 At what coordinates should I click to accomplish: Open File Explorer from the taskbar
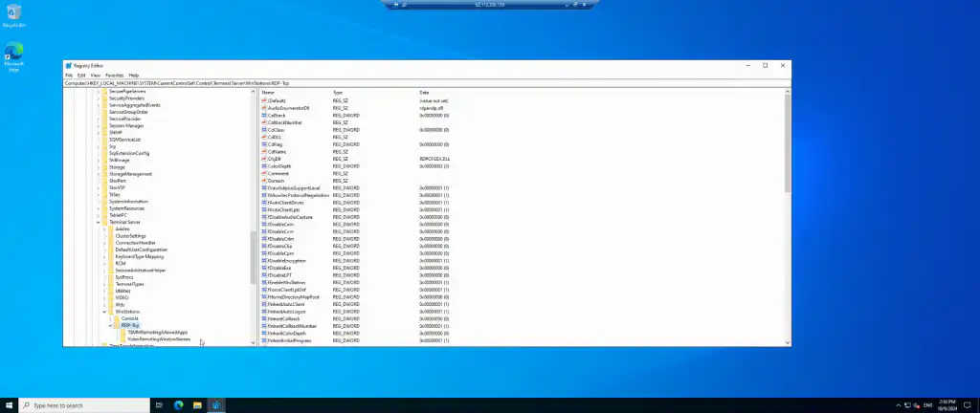[x=197, y=405]
